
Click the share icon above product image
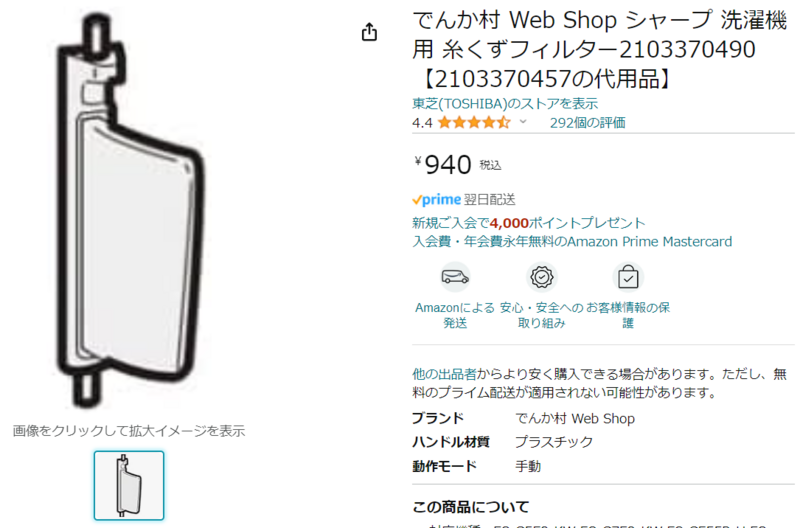tap(369, 32)
